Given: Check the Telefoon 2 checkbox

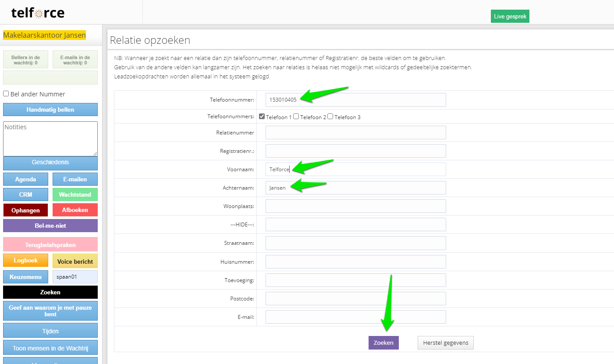Looking at the screenshot, I should 296,117.
